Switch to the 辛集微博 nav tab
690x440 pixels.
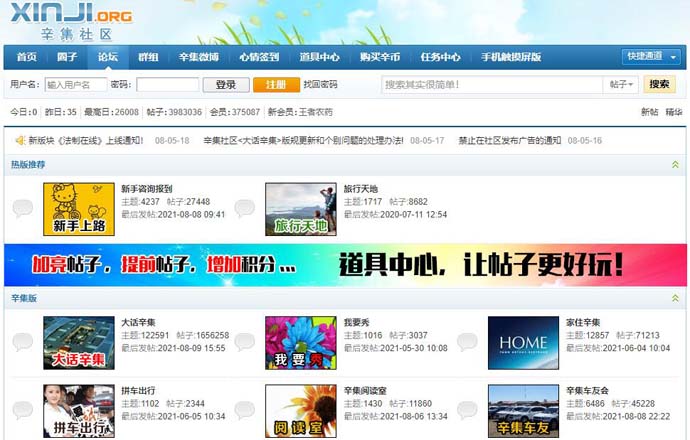[198, 57]
